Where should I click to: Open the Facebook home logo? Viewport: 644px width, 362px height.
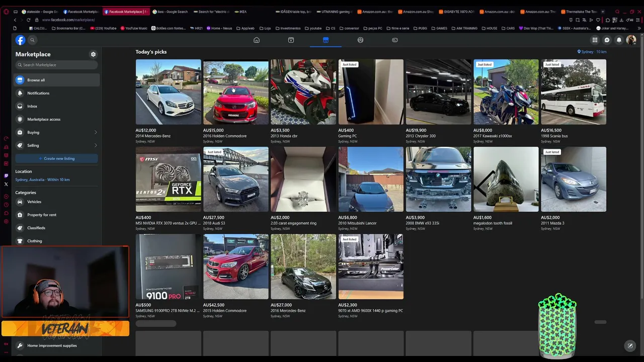pyautogui.click(x=20, y=40)
